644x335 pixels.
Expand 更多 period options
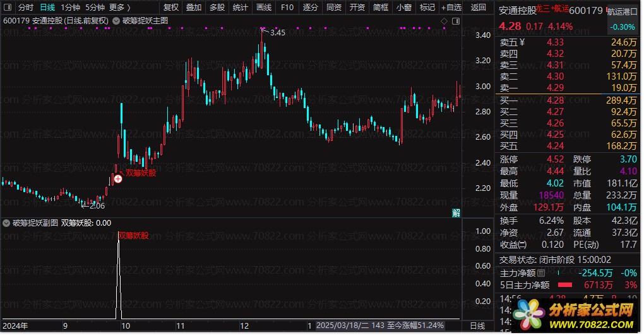pyautogui.click(x=119, y=8)
